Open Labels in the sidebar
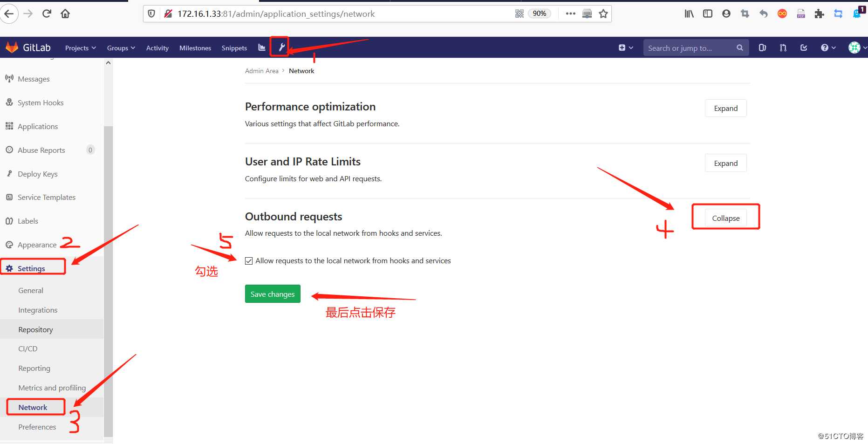 tap(28, 221)
